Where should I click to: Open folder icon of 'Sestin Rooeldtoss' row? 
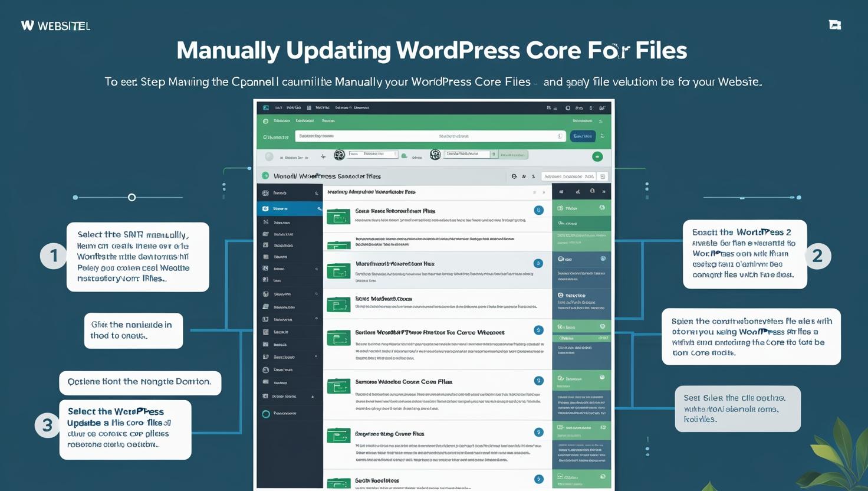pyautogui.click(x=338, y=483)
